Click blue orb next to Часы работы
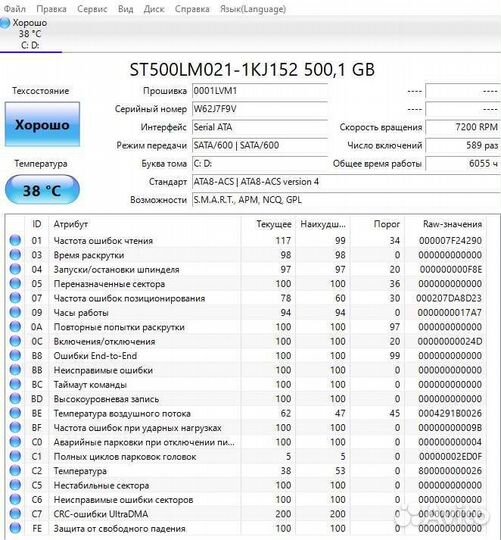Image resolution: width=501 pixels, height=540 pixels. tap(15, 312)
